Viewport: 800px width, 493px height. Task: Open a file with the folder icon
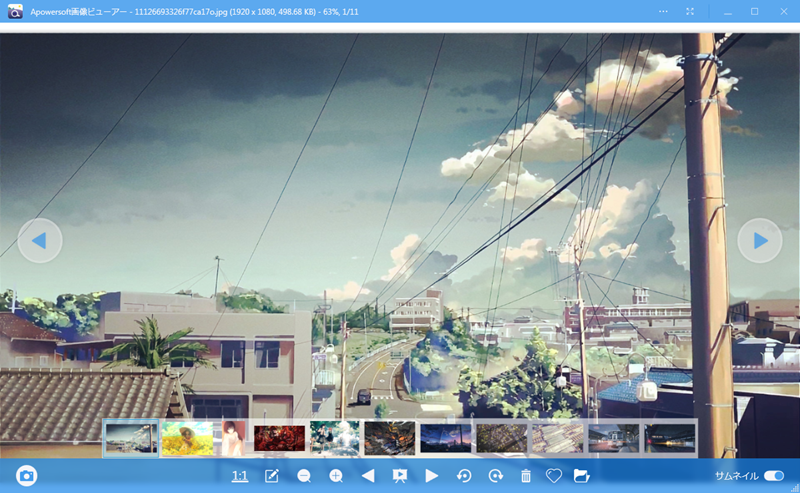point(582,476)
